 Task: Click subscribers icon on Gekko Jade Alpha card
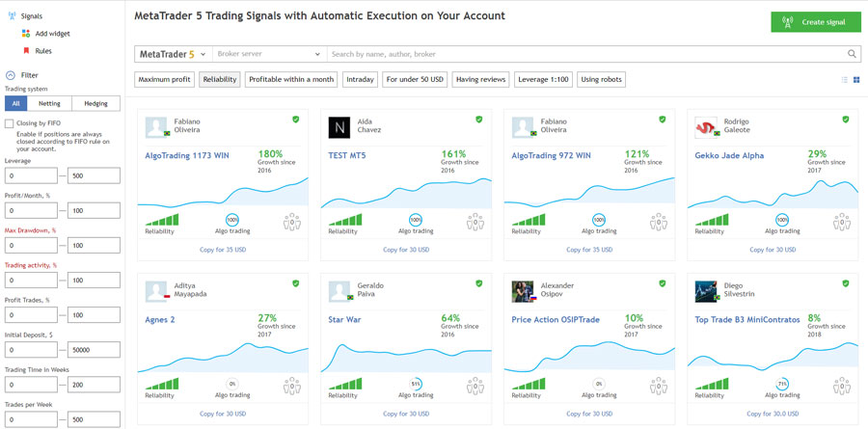tap(841, 222)
